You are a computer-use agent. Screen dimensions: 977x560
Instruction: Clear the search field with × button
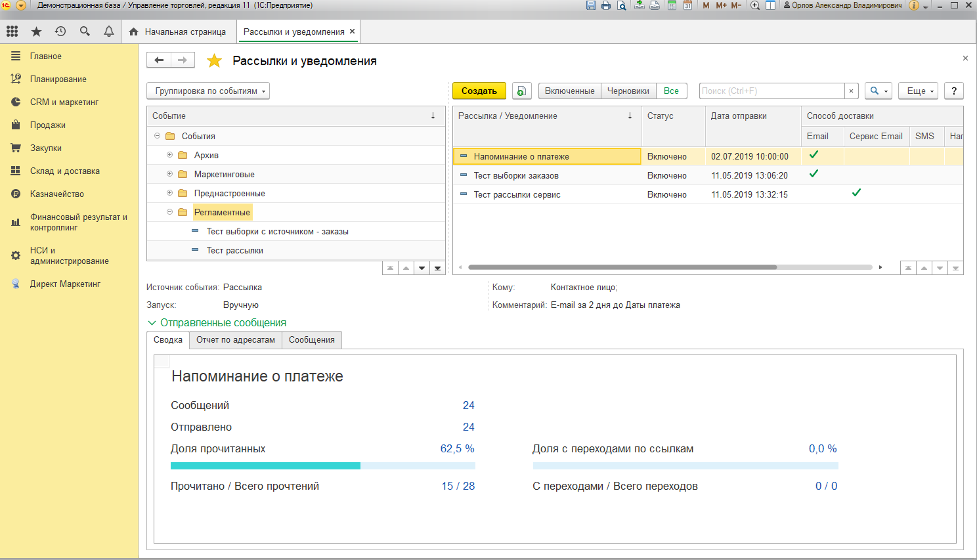click(851, 91)
